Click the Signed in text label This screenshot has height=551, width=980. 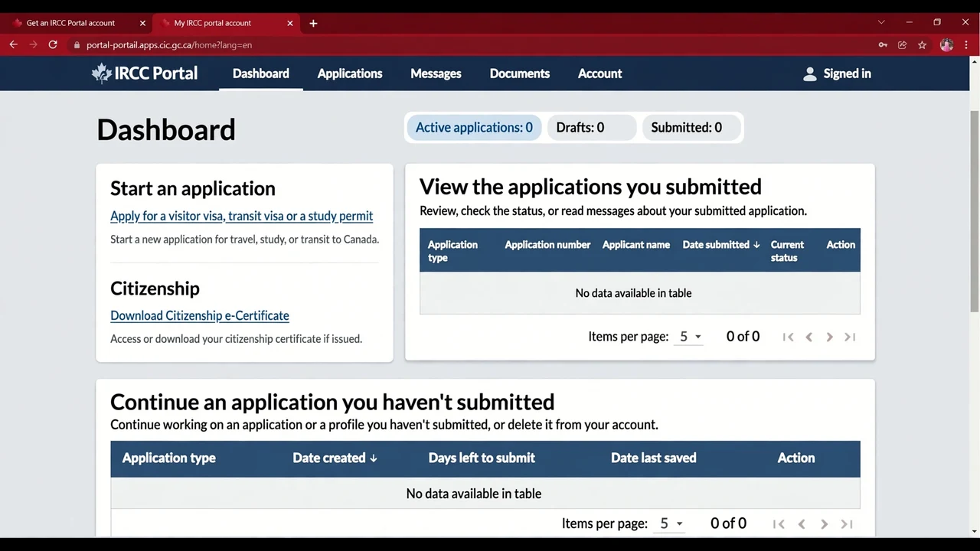pos(847,73)
